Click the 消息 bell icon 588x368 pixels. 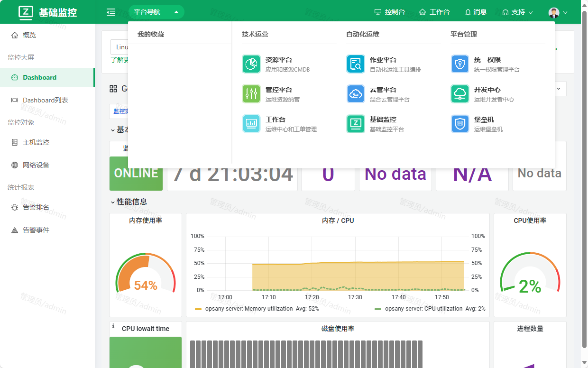pyautogui.click(x=468, y=12)
